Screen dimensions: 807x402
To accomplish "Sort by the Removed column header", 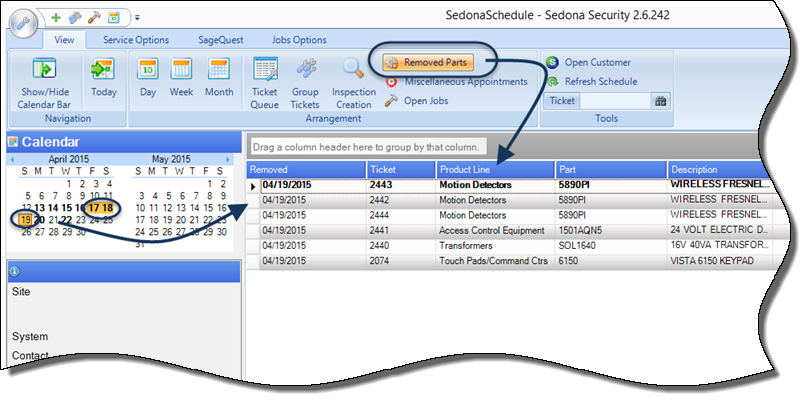I will tap(306, 169).
